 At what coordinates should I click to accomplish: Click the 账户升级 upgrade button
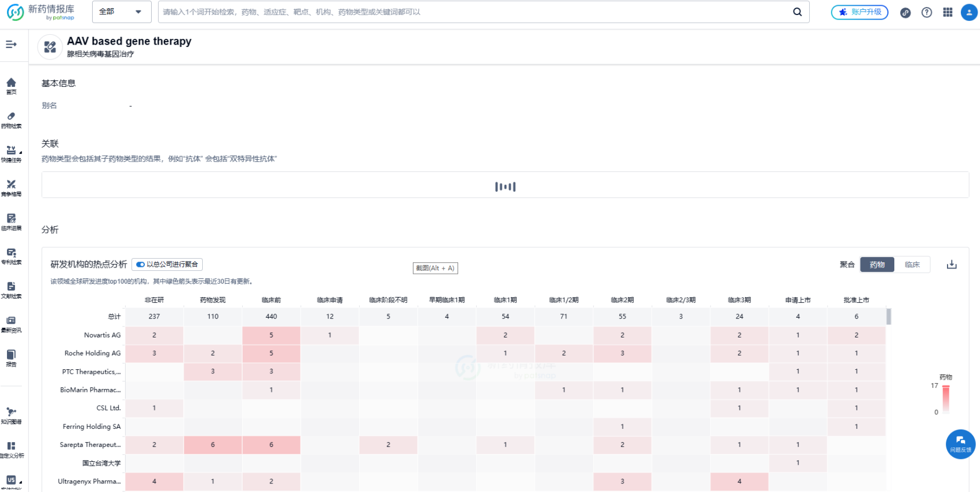pyautogui.click(x=860, y=12)
